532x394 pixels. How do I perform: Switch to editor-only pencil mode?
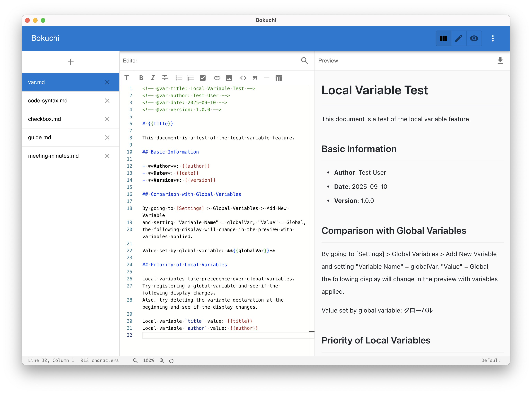tap(459, 38)
